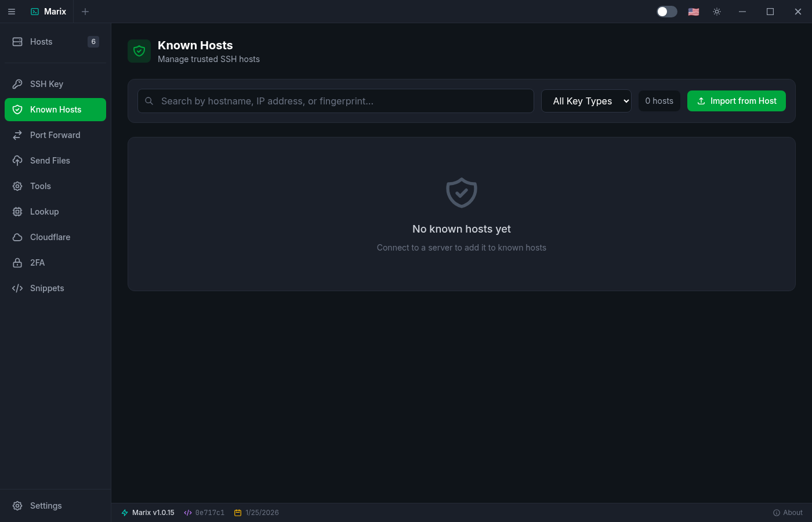The image size is (812, 522).
Task: Open a new tab with the plus button
Action: pos(85,12)
